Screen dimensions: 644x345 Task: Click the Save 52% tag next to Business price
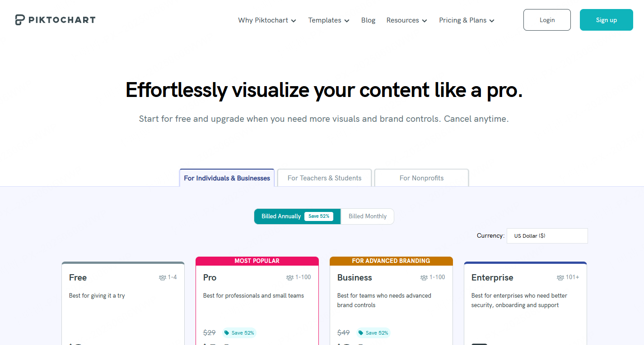coord(373,332)
